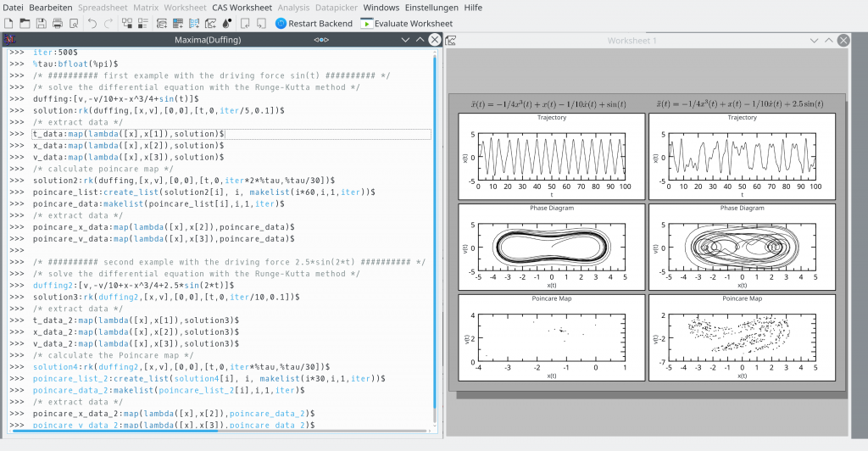Viewport: 868px width, 451px height.
Task: Click the Restart Backend button
Action: tap(314, 23)
